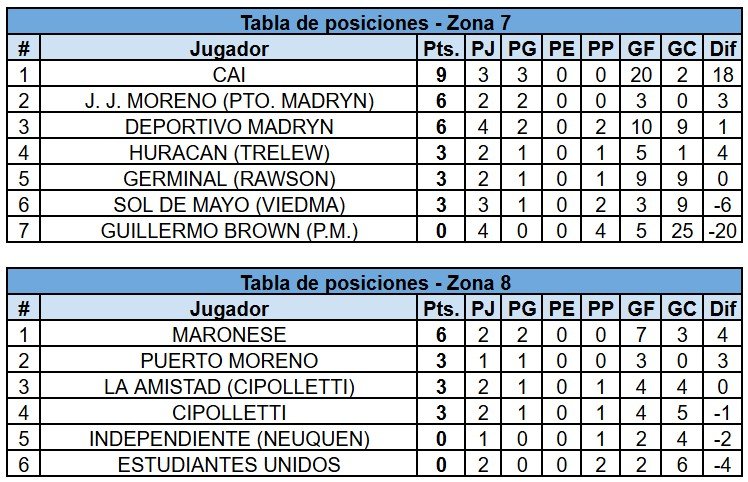This screenshot has width=748, height=482.
Task: Click CAI goal difference value 18
Action: (723, 74)
